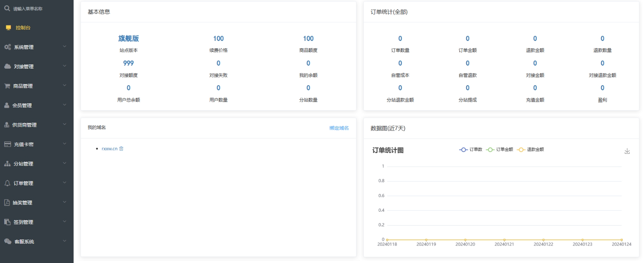This screenshot has height=263, width=644.
Task: Expand the 会员管理 menu chevron
Action: pyautogui.click(x=64, y=105)
